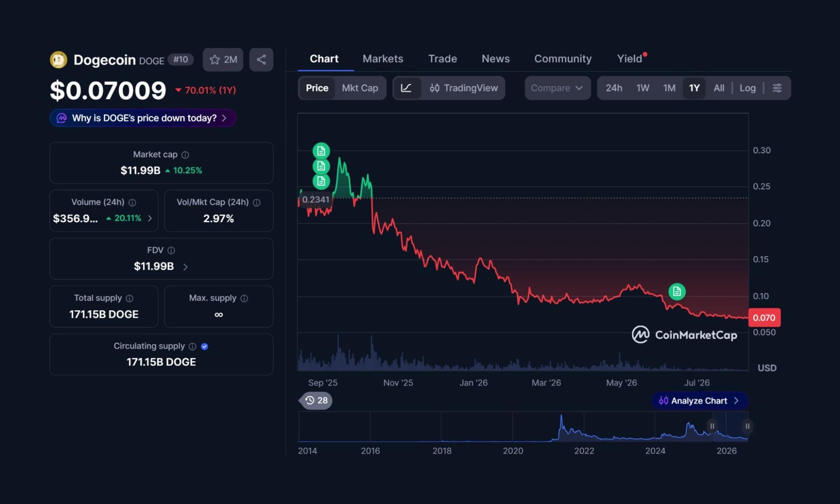The width and height of the screenshot is (840, 504).
Task: Open the middle green news marker
Action: pyautogui.click(x=321, y=166)
